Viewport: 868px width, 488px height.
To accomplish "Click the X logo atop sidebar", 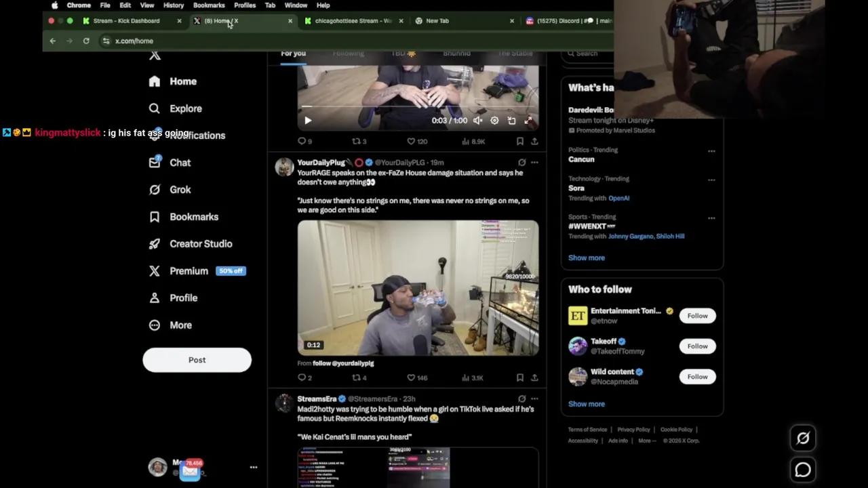I will (x=155, y=56).
